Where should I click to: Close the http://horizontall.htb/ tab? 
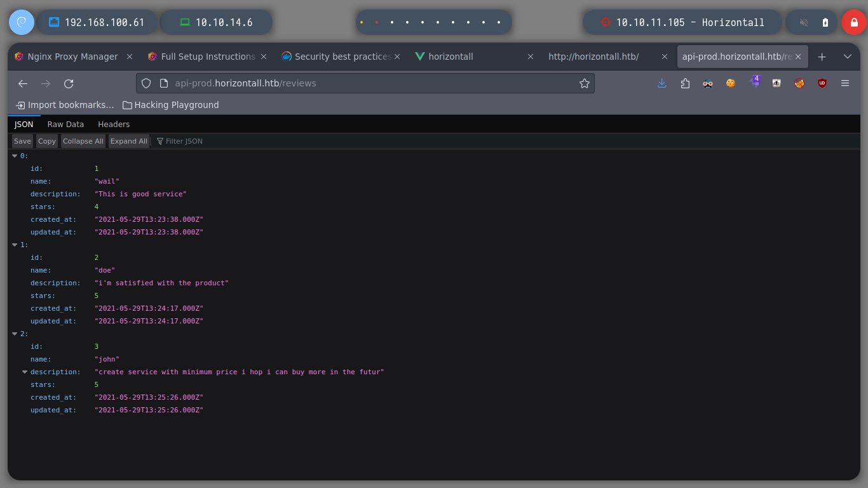tap(665, 57)
